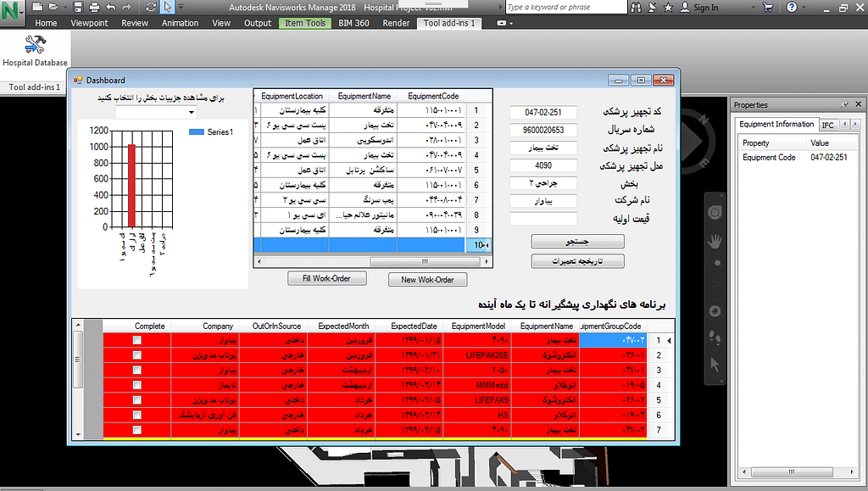Toggle the Complete checkbox in row 7
Image resolution: width=868 pixels, height=491 pixels.
136,430
